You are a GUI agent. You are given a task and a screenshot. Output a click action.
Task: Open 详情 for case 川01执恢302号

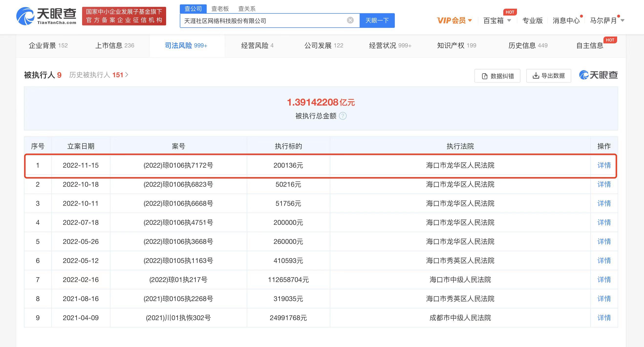(x=604, y=318)
